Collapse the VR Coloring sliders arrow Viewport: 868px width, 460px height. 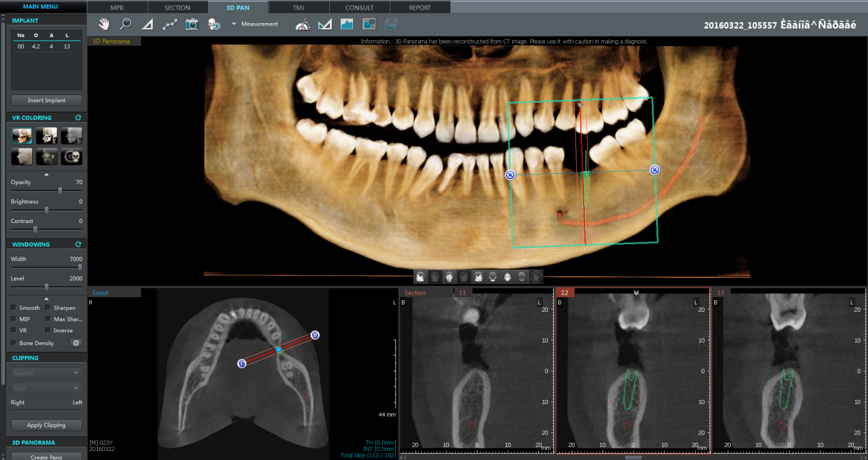pyautogui.click(x=47, y=174)
